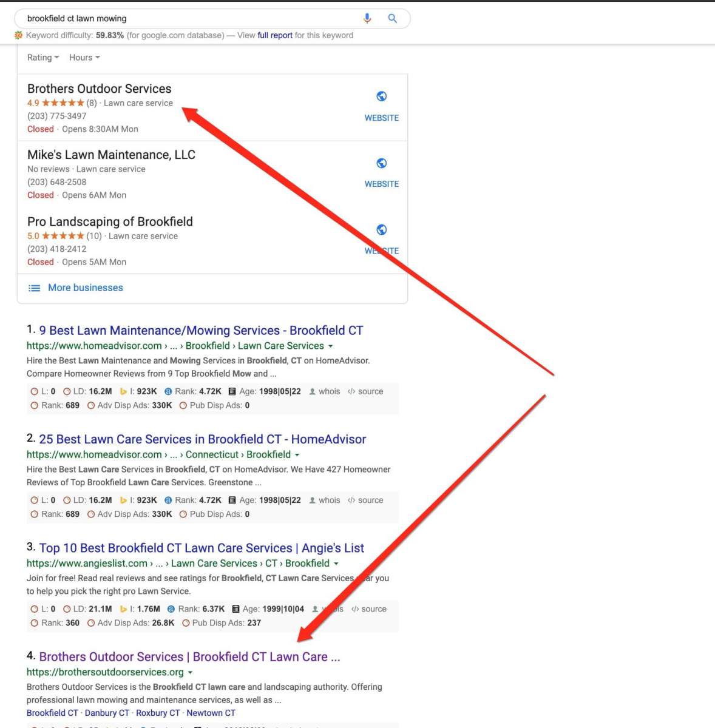
Task: Open the globe icon for Mike's Lawn Maintenance
Action: point(382,163)
